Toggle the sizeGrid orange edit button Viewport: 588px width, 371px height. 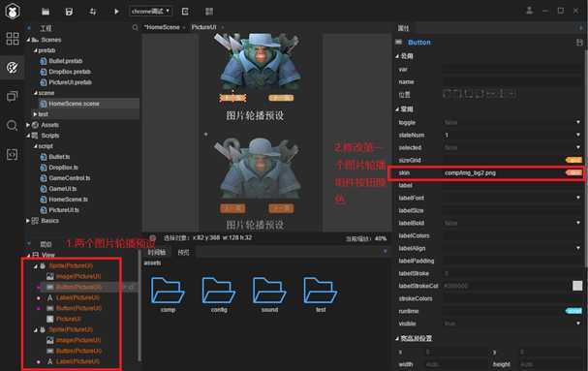coord(573,160)
